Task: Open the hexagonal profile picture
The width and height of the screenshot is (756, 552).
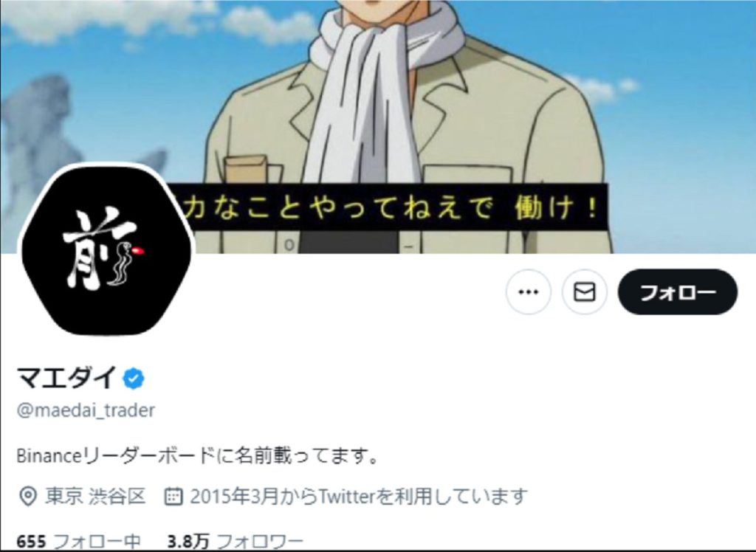Action: (x=106, y=251)
